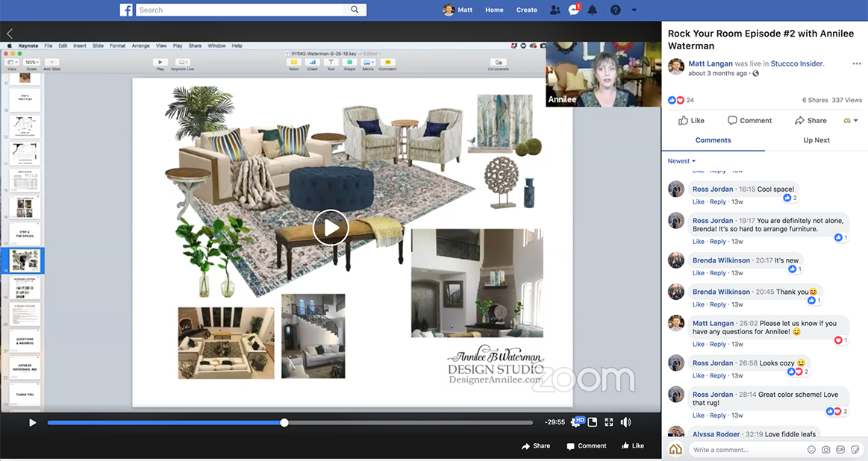This screenshot has width=868, height=461.
Task: Start the video with the large center play button
Action: point(331,228)
